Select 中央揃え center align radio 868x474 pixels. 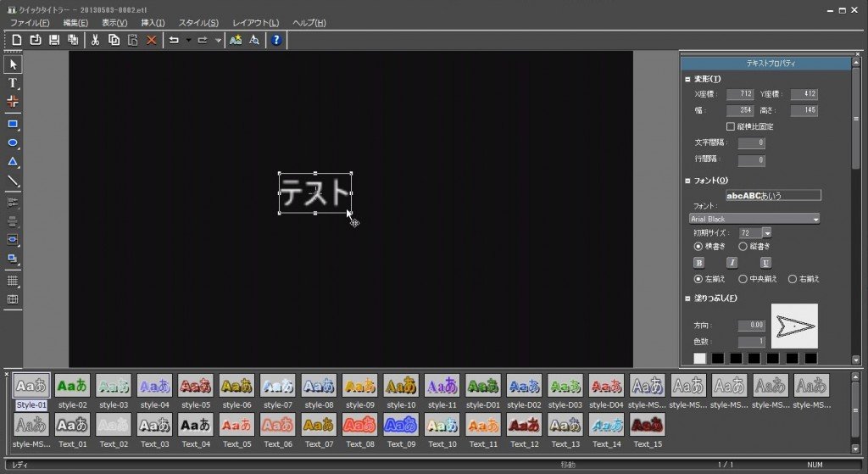(x=743, y=279)
